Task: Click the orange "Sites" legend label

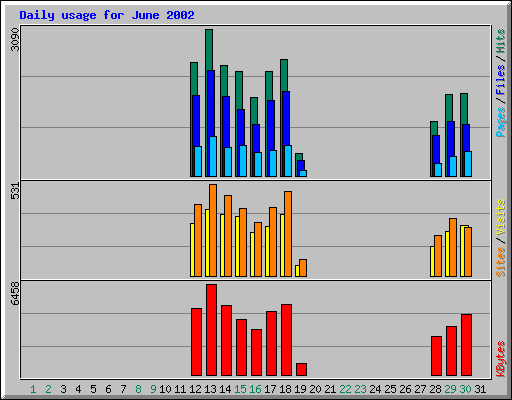Action: (x=500, y=262)
